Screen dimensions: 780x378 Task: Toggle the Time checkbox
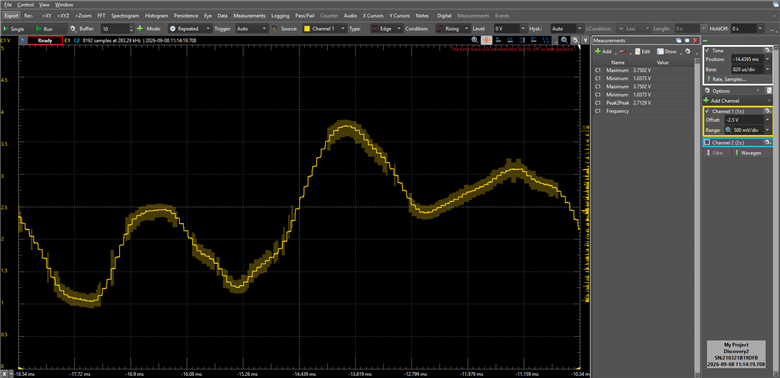pyautogui.click(x=707, y=50)
